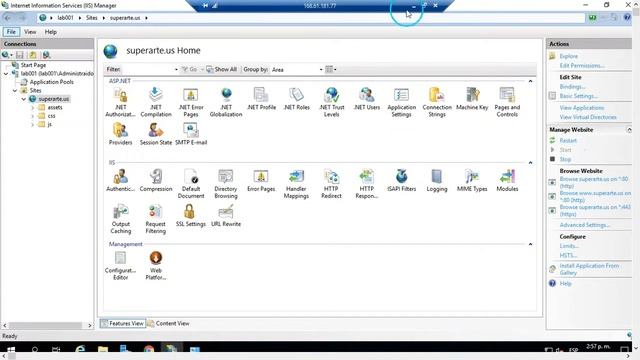Open HTTP Redirect feature
The width and height of the screenshot is (640, 360).
[x=331, y=184]
